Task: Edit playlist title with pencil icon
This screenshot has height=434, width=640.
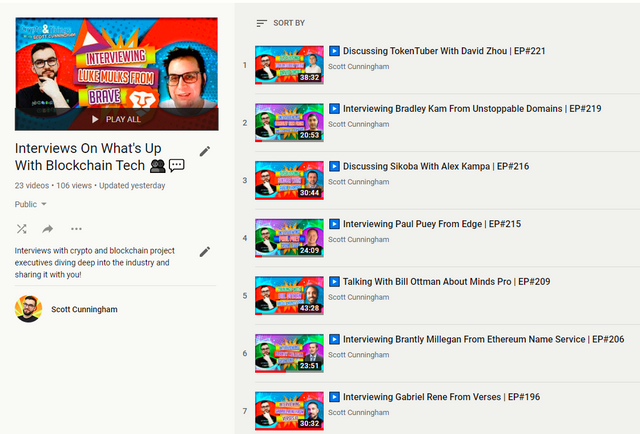Action: point(205,151)
